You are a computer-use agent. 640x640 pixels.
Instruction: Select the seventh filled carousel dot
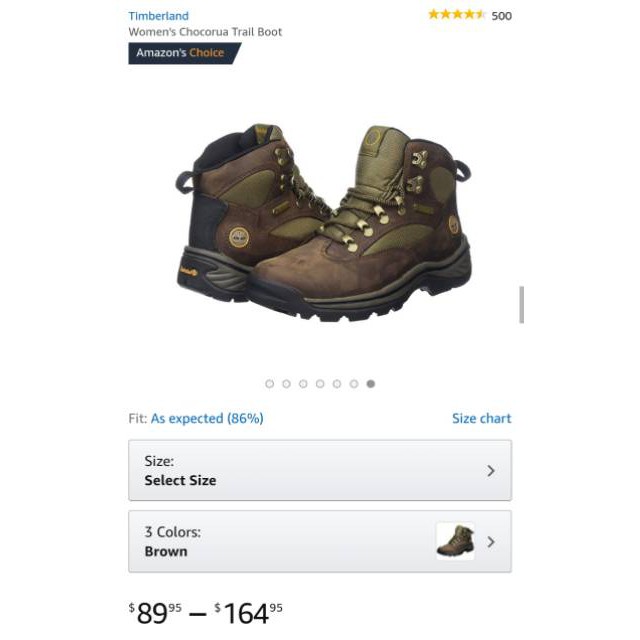pos(371,384)
